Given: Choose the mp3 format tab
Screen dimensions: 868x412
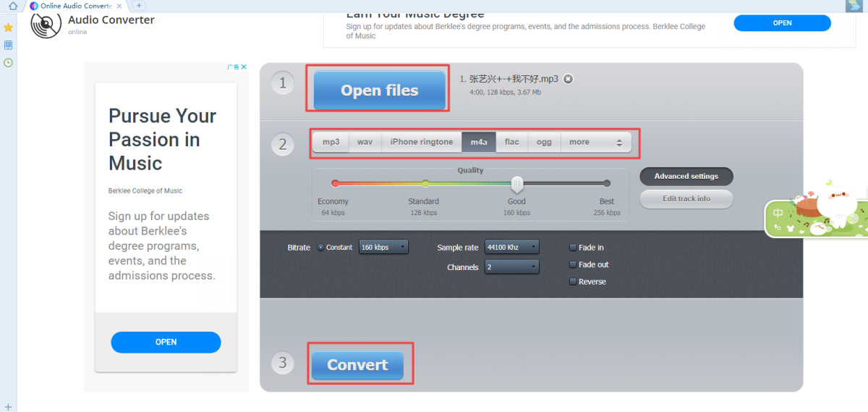Looking at the screenshot, I should coord(331,142).
